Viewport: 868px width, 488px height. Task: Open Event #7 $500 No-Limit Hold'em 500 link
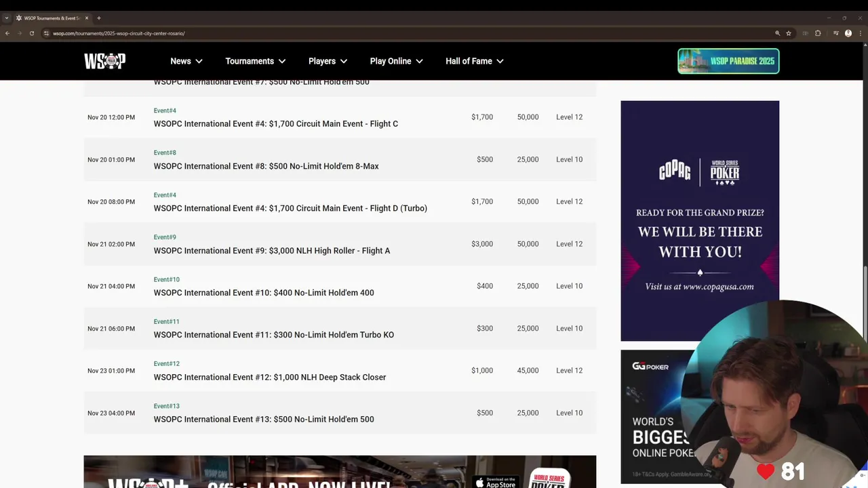pos(261,82)
